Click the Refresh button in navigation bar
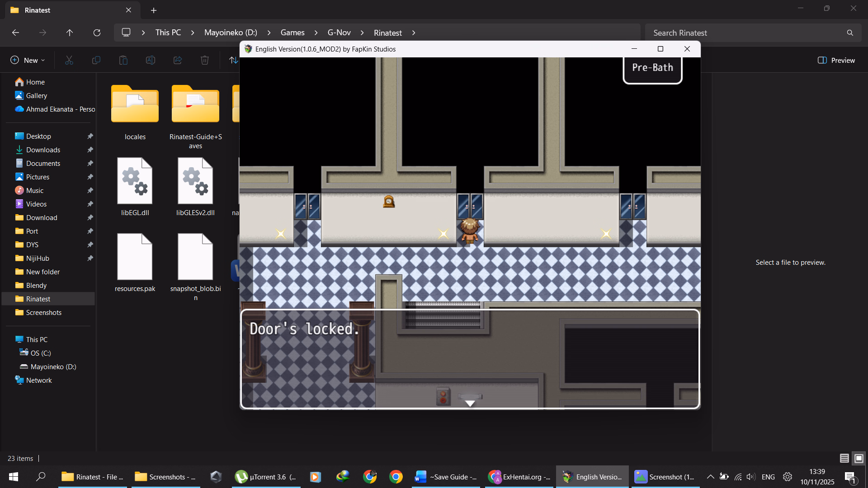This screenshot has width=868, height=488. tap(97, 33)
